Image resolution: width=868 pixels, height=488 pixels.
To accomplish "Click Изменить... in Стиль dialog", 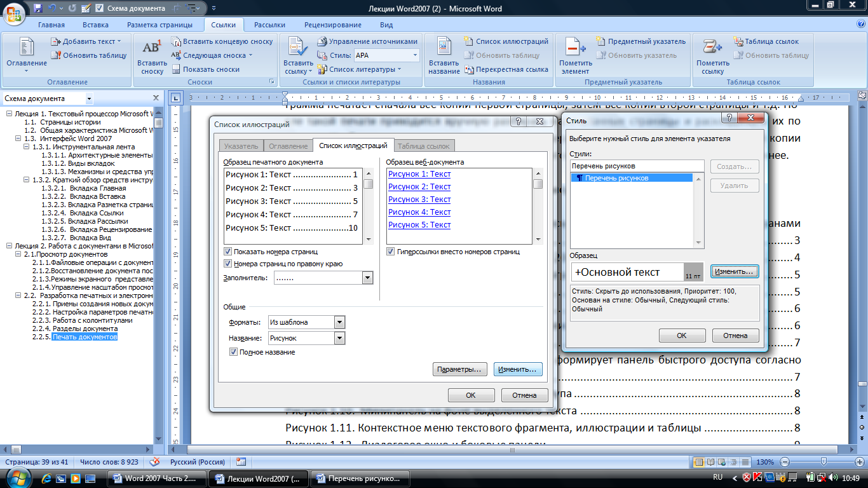I will [735, 271].
